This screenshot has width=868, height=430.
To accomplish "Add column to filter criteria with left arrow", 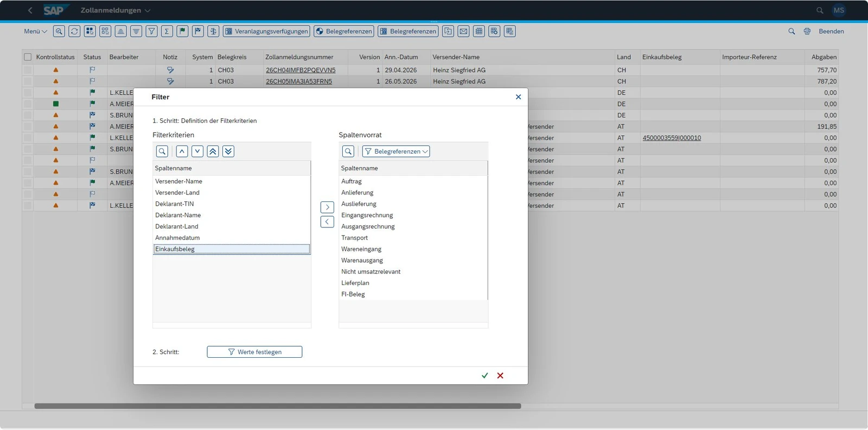I will pos(327,222).
